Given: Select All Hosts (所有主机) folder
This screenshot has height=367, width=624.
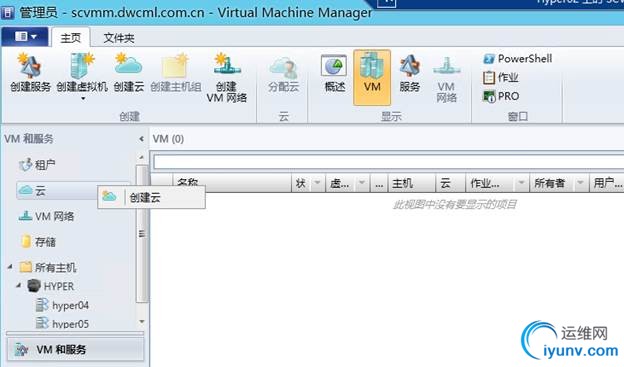Looking at the screenshot, I should click(x=48, y=267).
